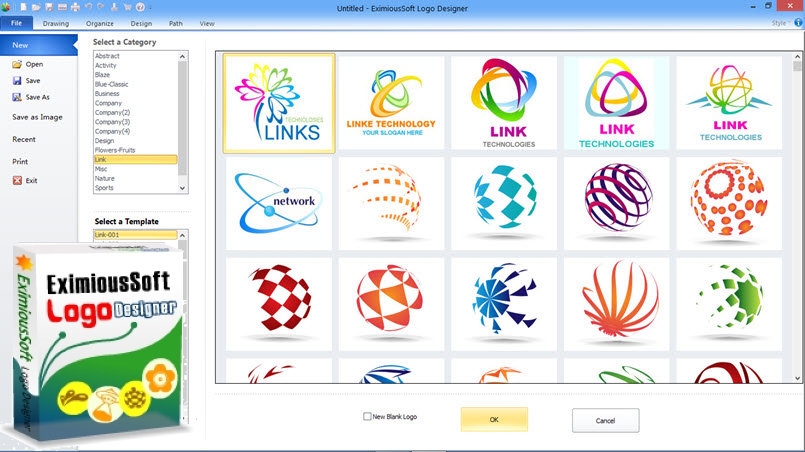Click the red Exit icon
This screenshot has width=805, height=452.
(x=16, y=181)
